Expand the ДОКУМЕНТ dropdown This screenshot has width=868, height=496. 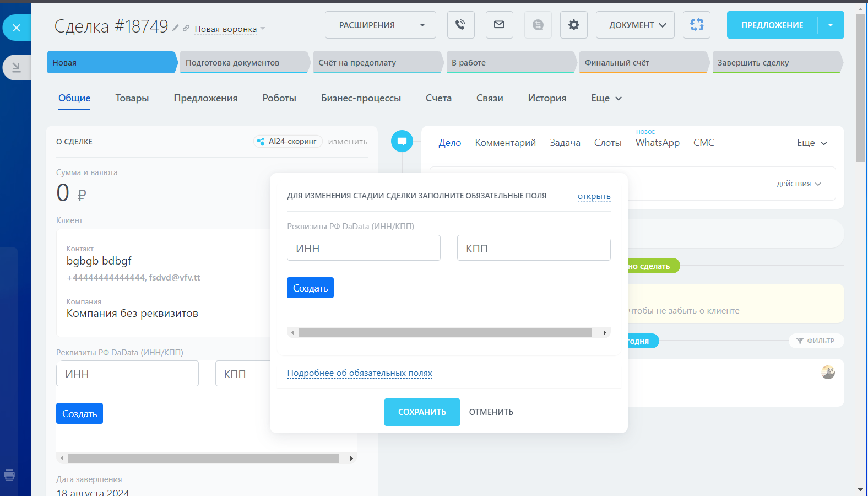pos(635,25)
